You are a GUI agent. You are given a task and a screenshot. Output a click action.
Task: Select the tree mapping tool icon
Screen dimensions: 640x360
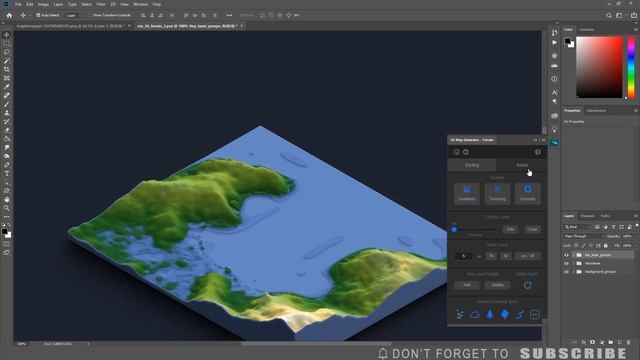pyautogui.click(x=490, y=314)
